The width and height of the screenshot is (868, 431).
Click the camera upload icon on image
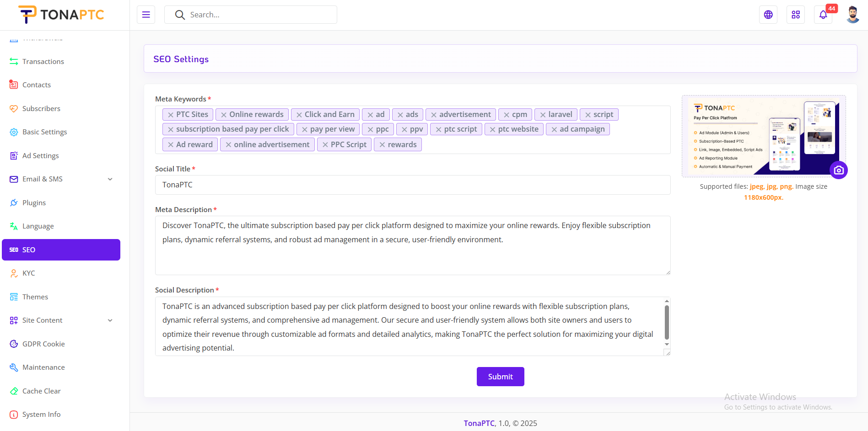(x=839, y=170)
